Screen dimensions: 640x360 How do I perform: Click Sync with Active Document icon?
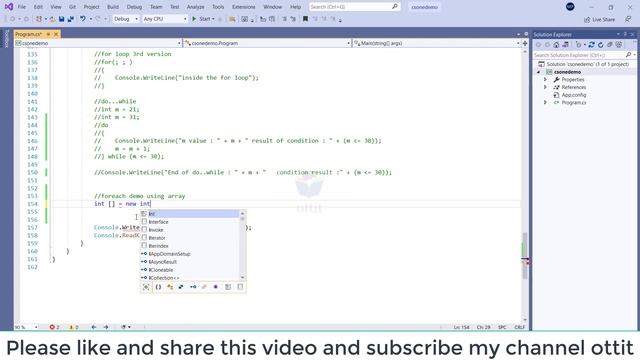591,45
